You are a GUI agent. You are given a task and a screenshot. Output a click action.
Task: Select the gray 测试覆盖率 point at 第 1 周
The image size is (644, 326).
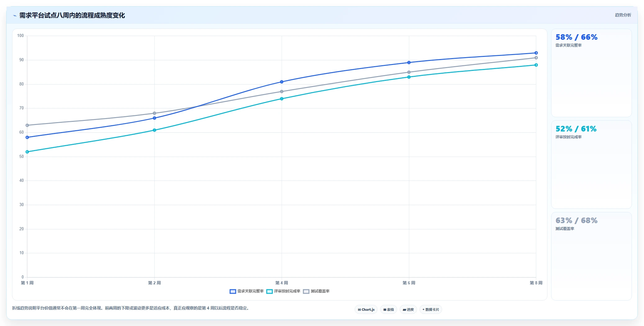[x=27, y=125]
